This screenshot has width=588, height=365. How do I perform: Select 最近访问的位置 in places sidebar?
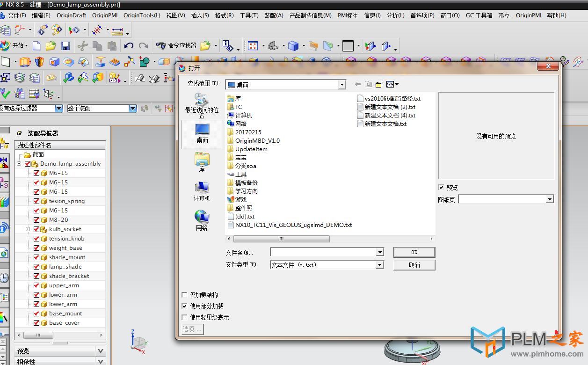tap(202, 105)
